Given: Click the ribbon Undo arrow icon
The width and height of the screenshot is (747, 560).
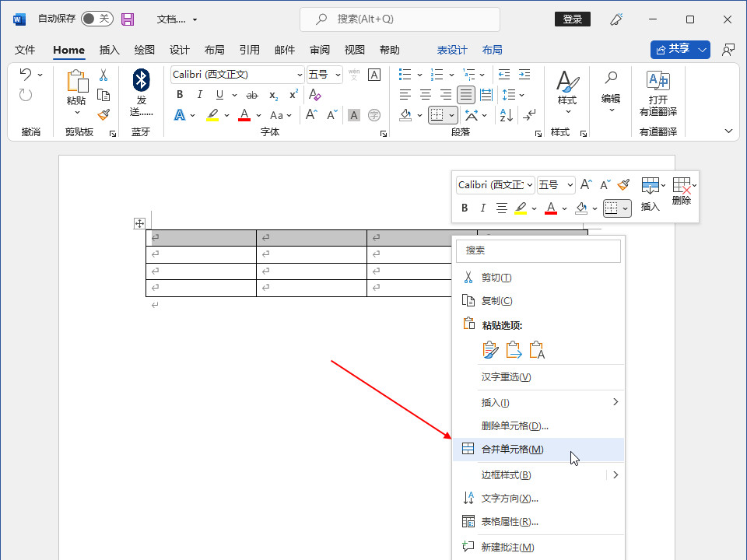Looking at the screenshot, I should click(x=26, y=75).
